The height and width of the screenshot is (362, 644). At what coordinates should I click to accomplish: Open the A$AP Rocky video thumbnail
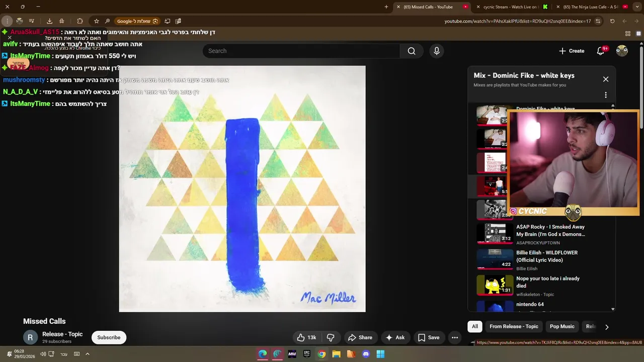[495, 234]
